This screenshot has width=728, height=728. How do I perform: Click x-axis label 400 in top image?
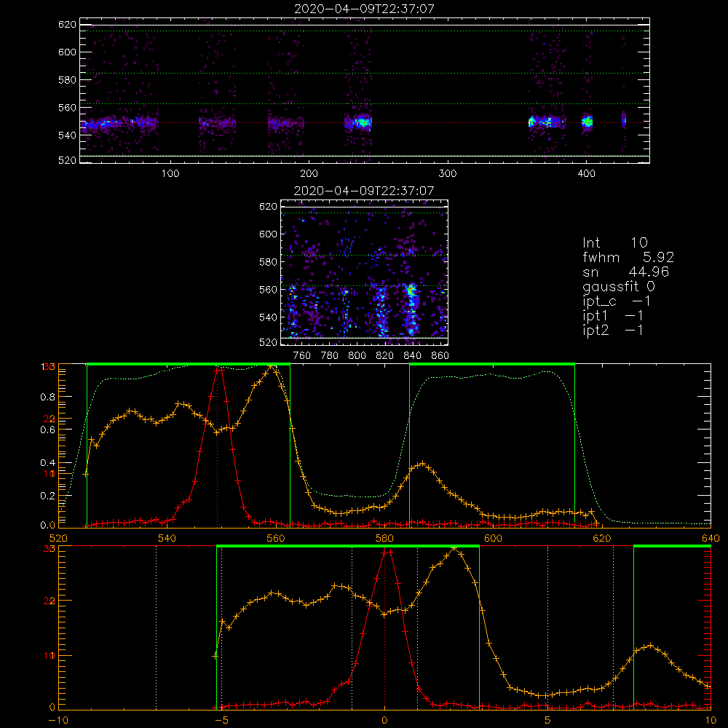tap(586, 174)
